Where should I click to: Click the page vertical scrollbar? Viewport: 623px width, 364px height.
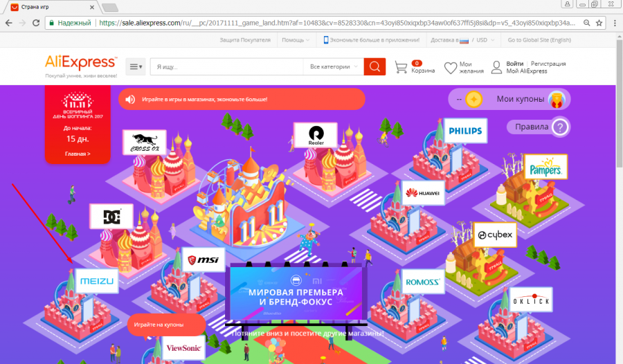point(619,102)
